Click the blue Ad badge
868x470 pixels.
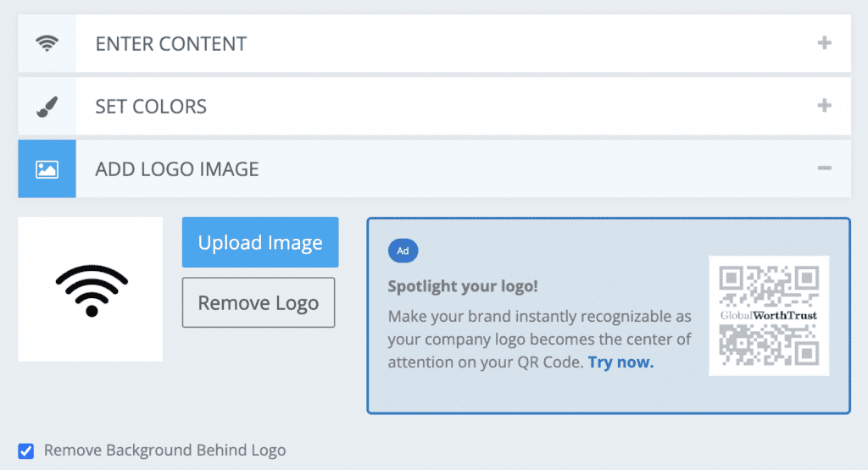(x=403, y=251)
